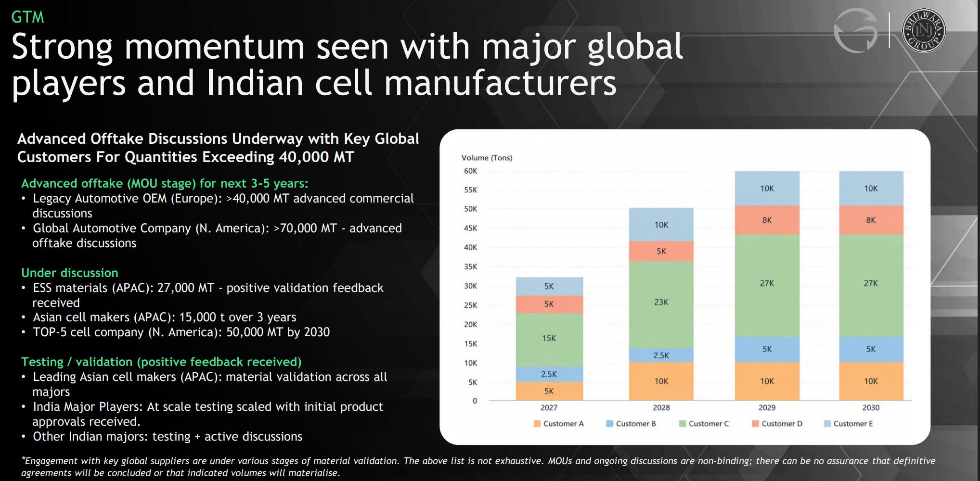980x481 pixels.
Task: Click the "Leading Asian cell makers" bullet
Action: click(205, 384)
